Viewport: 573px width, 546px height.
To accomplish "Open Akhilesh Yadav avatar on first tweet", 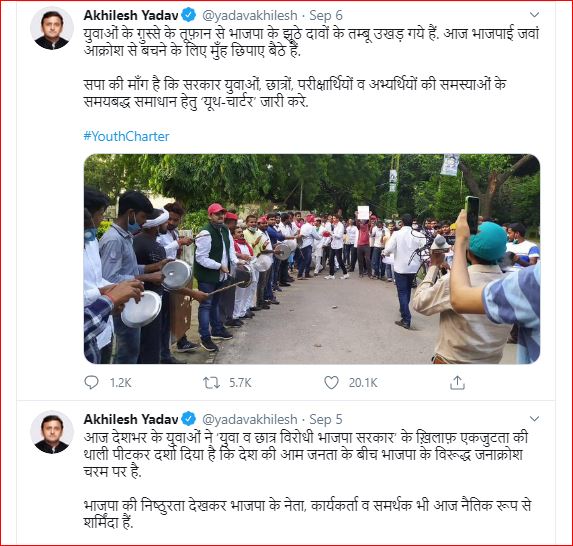I will coord(52,28).
